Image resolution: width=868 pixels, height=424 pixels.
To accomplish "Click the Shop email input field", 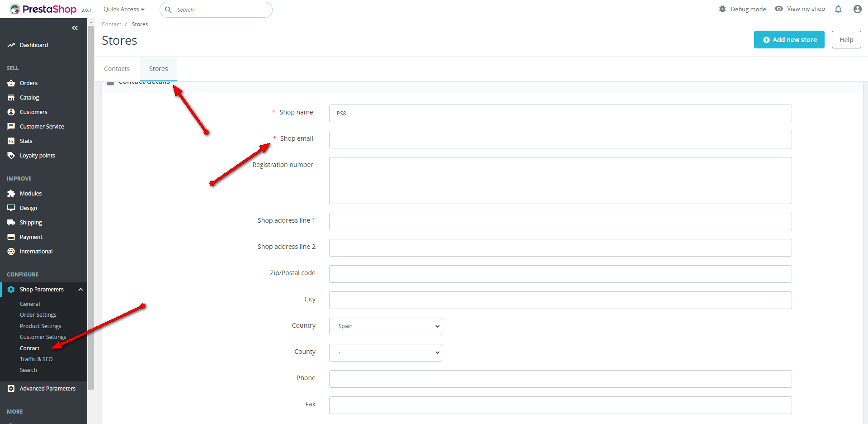I will [x=560, y=140].
